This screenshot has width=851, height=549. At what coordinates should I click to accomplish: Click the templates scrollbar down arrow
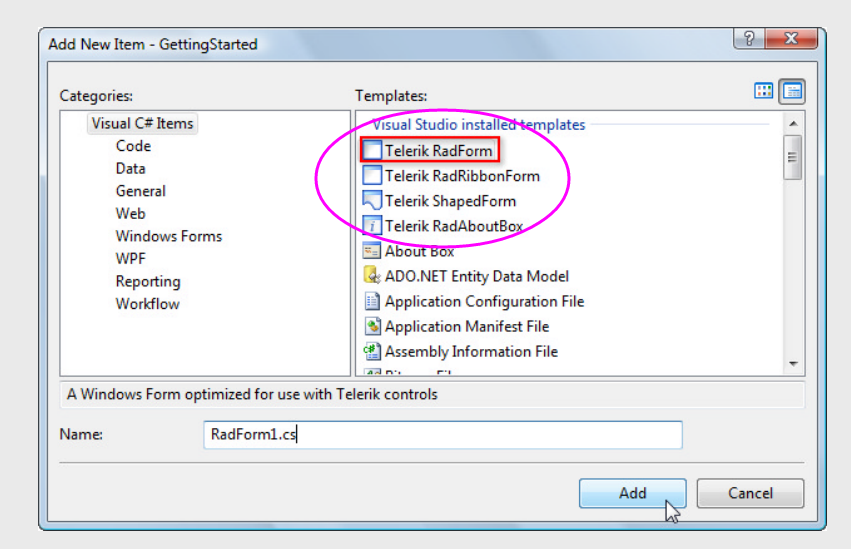793,363
